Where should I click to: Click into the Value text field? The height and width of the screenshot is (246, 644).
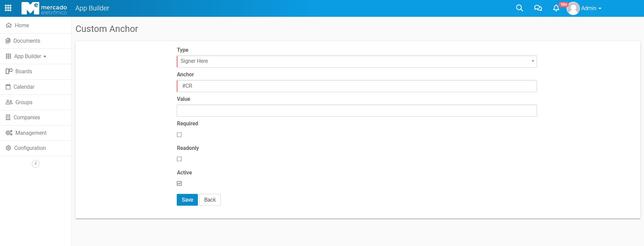(x=357, y=111)
